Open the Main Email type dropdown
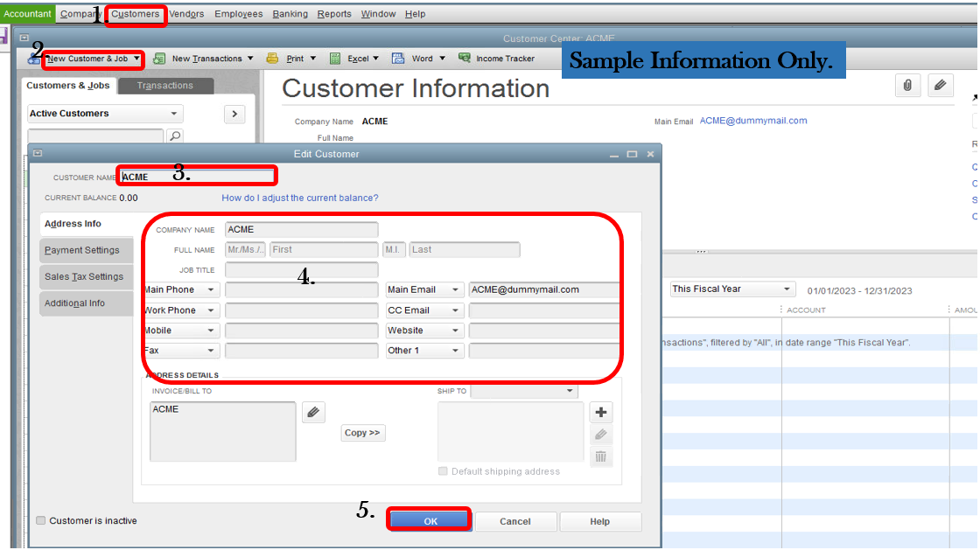The width and height of the screenshot is (980, 550). (424, 289)
